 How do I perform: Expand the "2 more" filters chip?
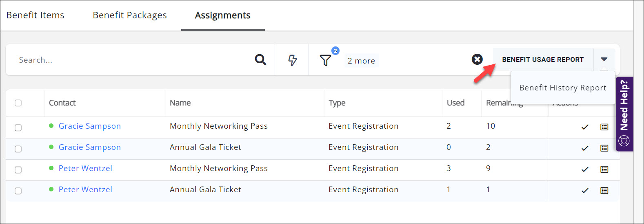pyautogui.click(x=361, y=61)
